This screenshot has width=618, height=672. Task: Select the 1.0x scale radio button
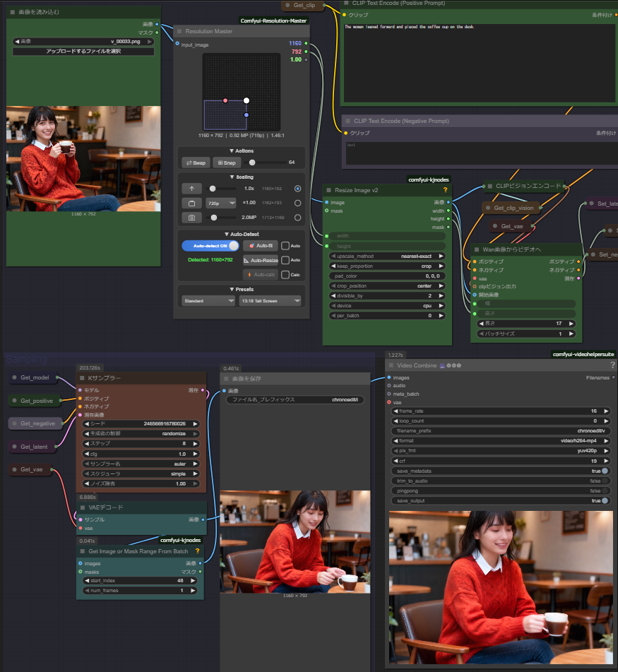coord(297,189)
